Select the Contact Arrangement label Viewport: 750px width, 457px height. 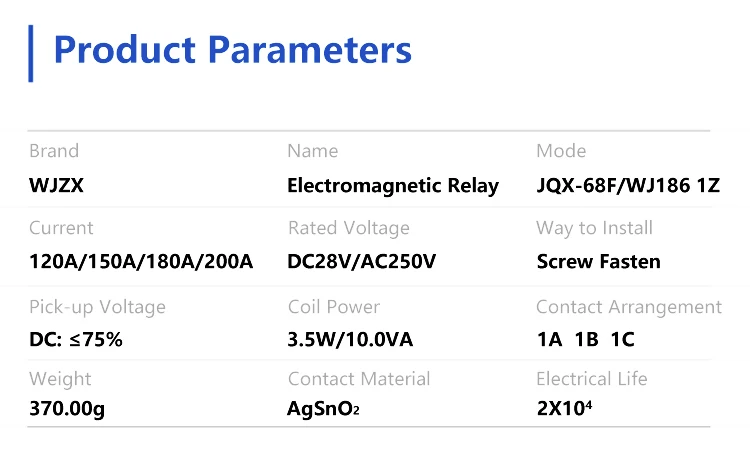pyautogui.click(x=628, y=307)
